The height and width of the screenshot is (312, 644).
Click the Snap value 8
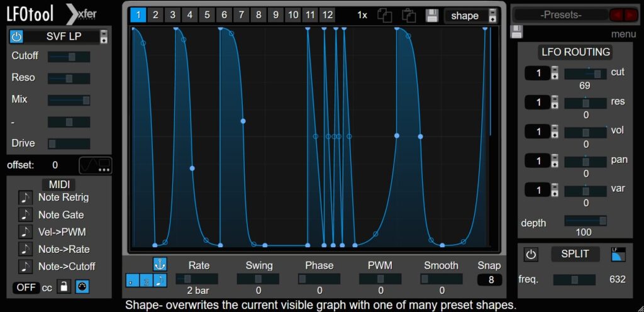(489, 281)
